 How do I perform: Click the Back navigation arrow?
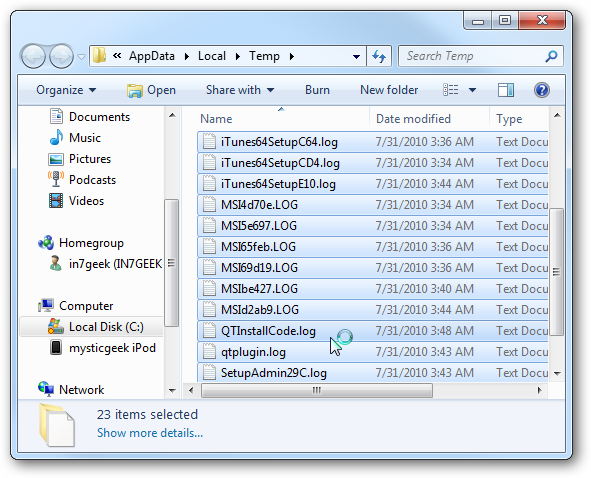pos(33,57)
